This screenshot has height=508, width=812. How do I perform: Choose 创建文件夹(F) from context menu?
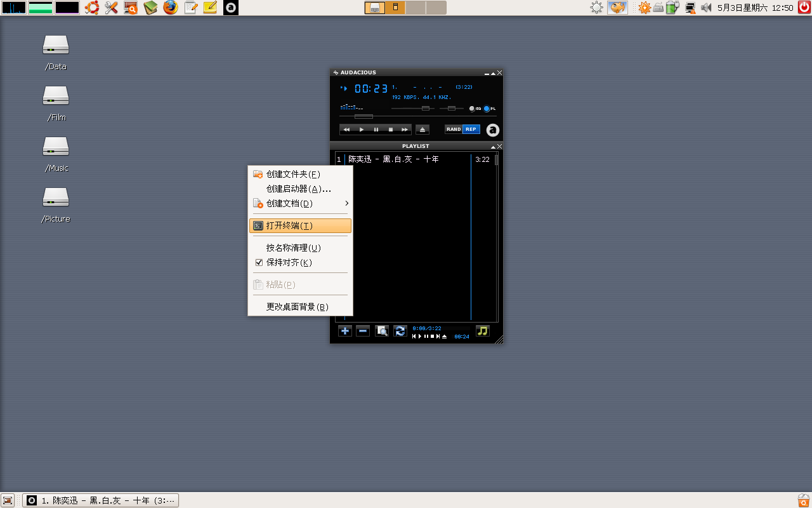(x=300, y=174)
